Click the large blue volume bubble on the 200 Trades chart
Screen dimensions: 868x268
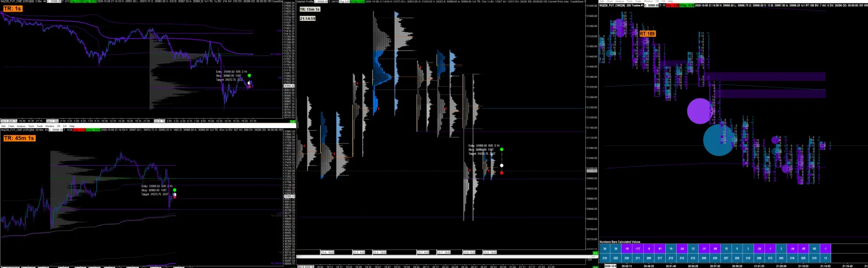pos(719,140)
